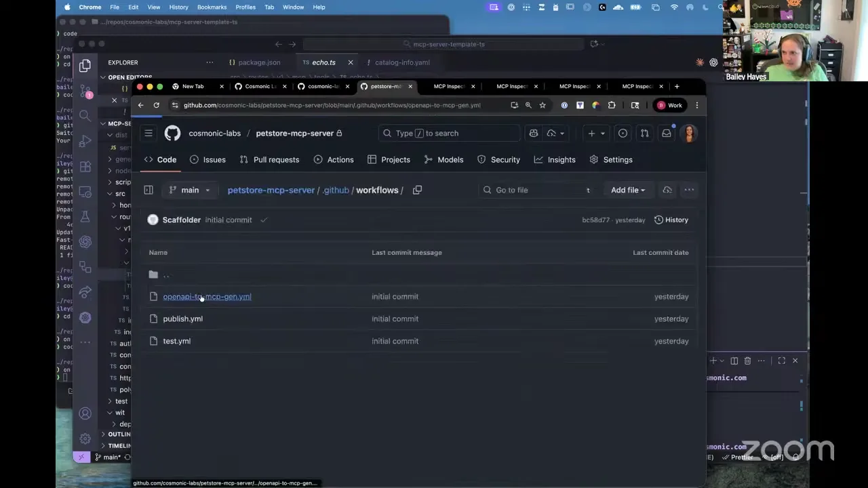The image size is (868, 488).
Task: Open VS Code Search view
Action: 85,116
